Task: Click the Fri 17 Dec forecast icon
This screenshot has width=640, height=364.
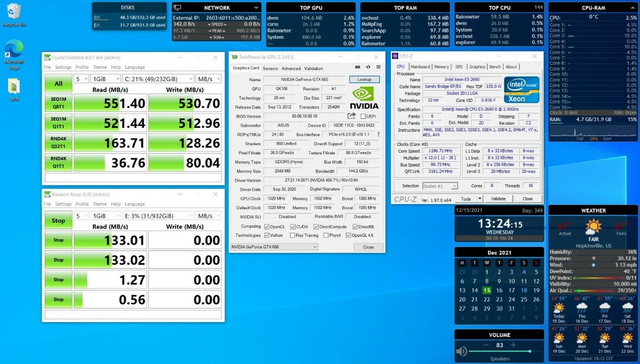Action: (x=604, y=308)
